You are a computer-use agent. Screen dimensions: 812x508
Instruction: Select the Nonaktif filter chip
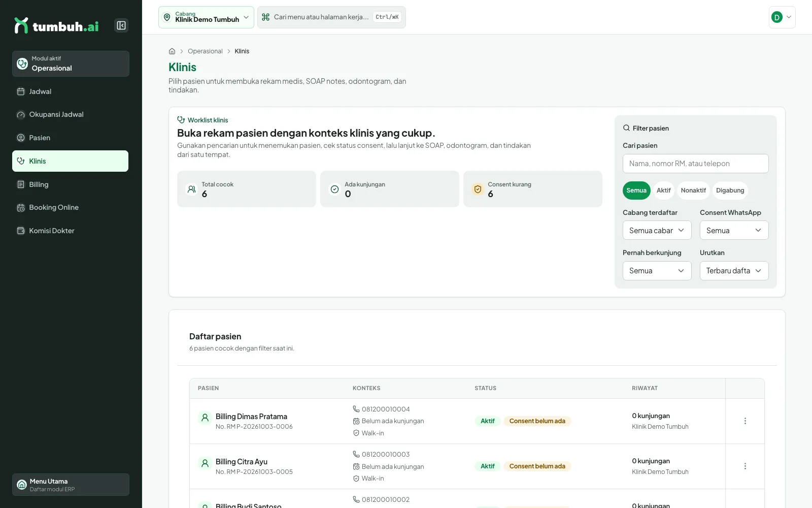coord(693,190)
